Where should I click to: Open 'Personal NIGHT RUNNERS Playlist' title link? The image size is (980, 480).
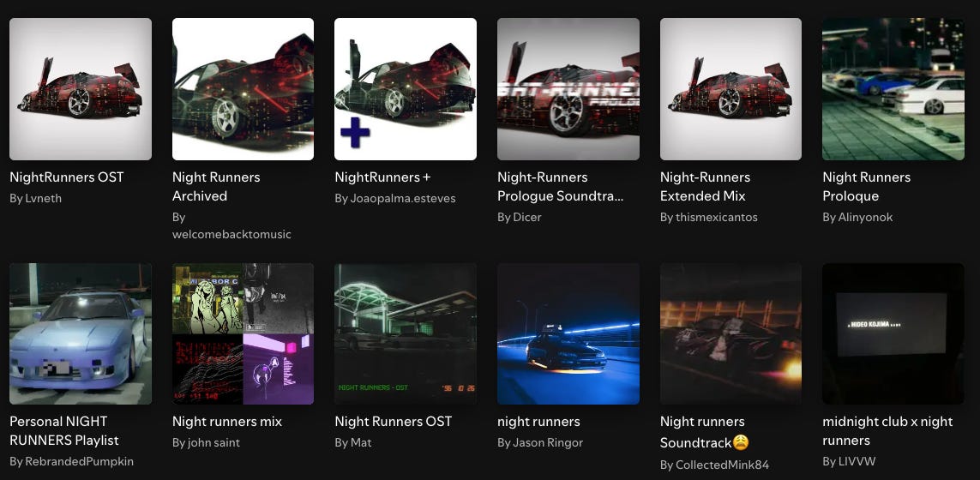tap(64, 430)
